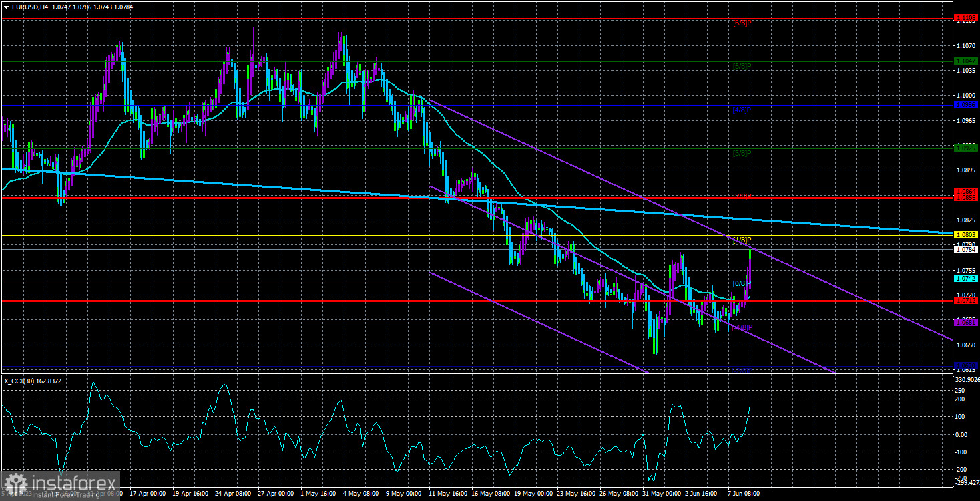Click the 100 level on CCI scale

[961, 416]
